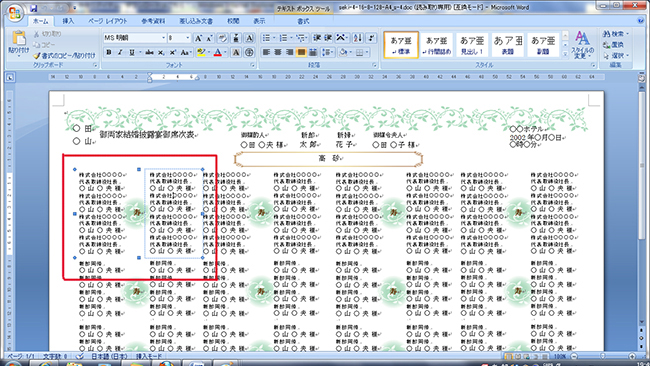650x366 pixels.
Task: Click the 高砂 banner text box
Action: [328, 159]
